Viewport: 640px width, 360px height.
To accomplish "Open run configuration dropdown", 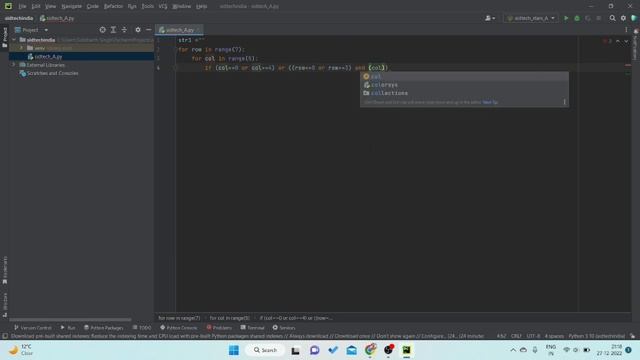I will 531,18.
